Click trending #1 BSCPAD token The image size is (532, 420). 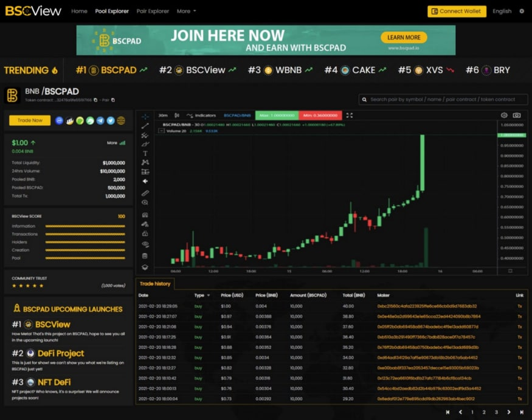coord(111,71)
